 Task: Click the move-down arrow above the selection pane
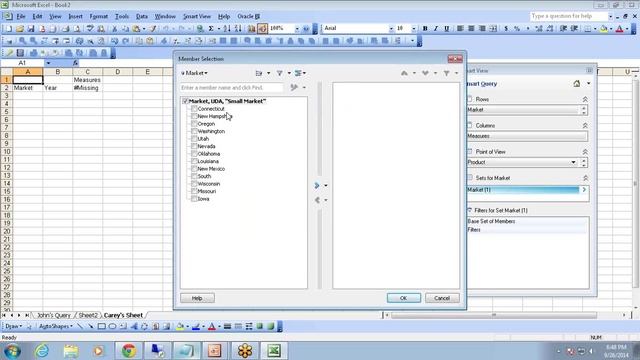(425, 73)
